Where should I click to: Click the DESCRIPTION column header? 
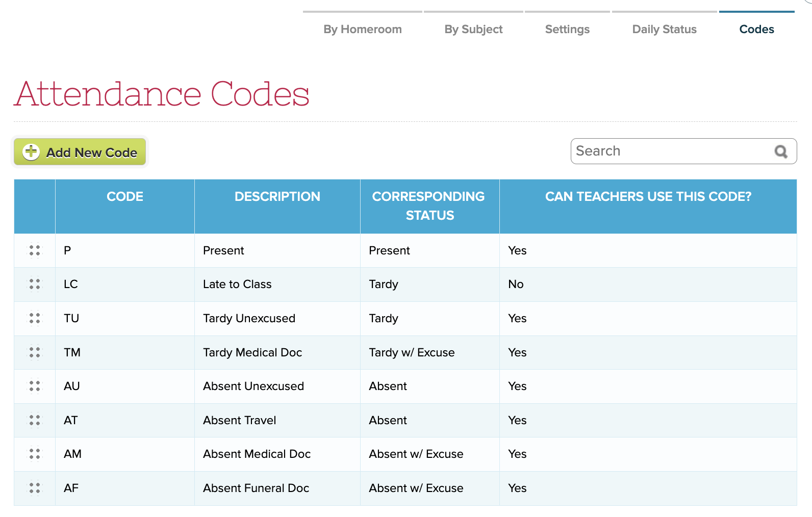click(277, 197)
